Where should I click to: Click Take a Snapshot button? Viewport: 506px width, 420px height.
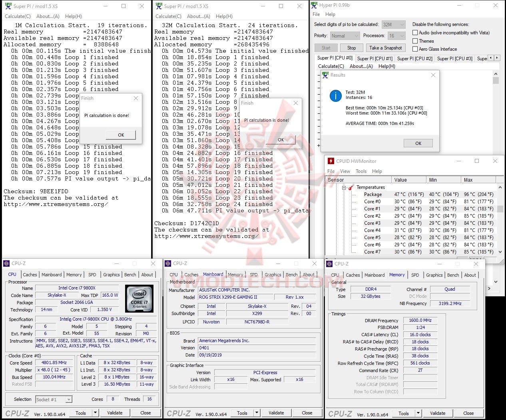click(x=386, y=48)
